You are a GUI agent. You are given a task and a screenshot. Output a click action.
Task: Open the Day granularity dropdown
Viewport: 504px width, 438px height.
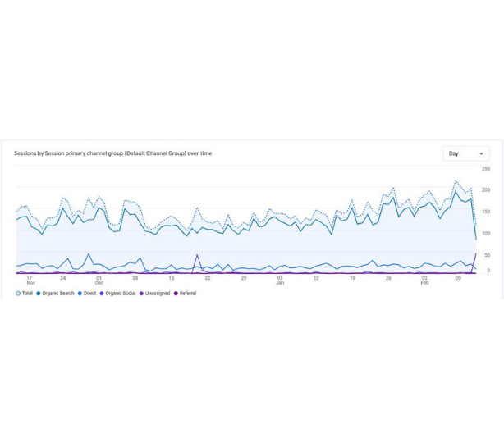(465, 153)
